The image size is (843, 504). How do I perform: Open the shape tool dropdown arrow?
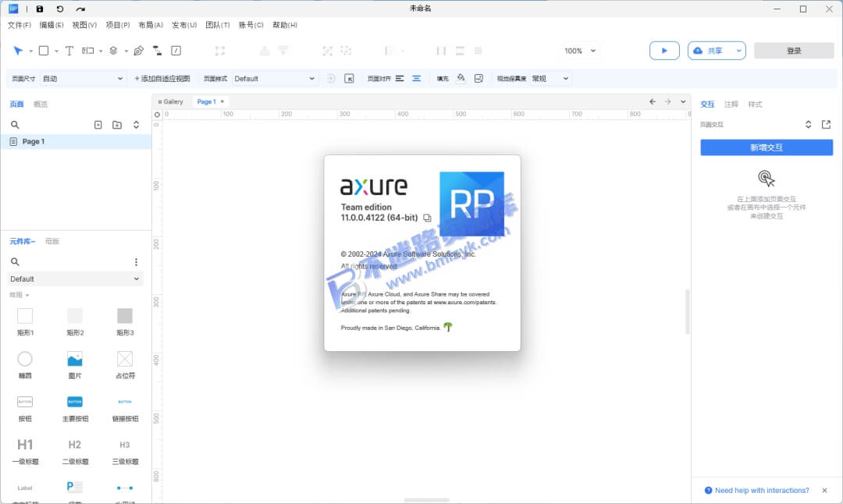pos(56,51)
